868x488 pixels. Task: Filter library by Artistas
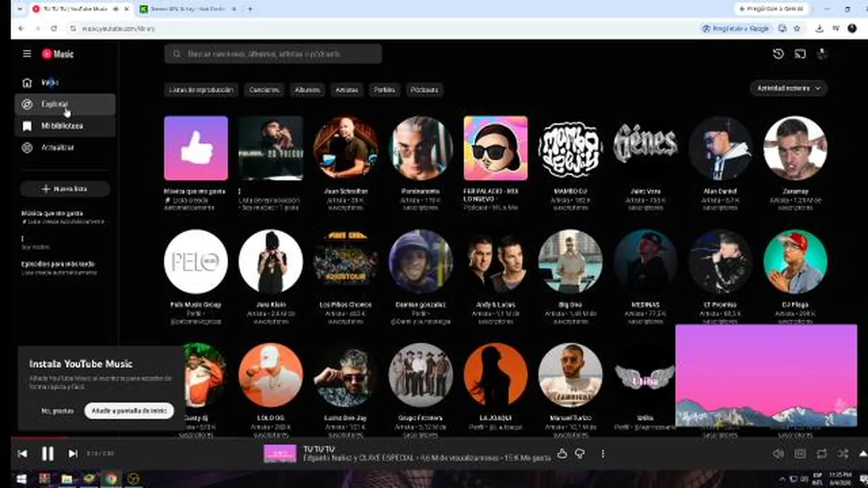347,89
